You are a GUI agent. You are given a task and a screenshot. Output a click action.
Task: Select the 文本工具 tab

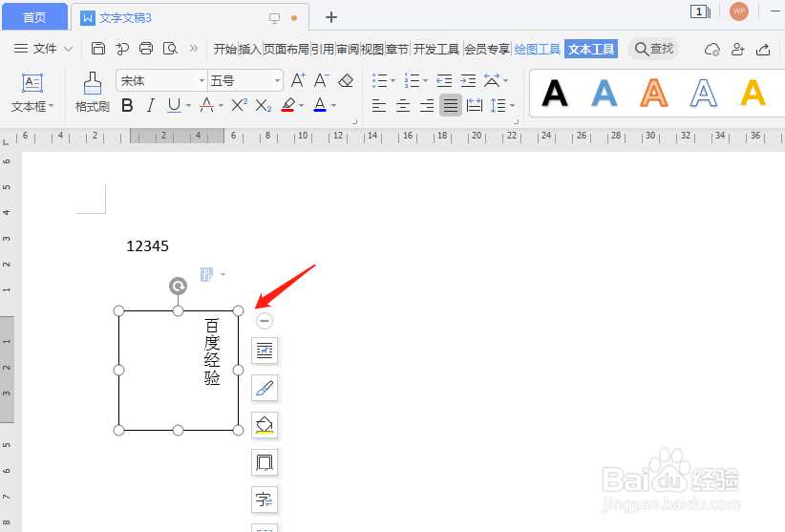(591, 49)
